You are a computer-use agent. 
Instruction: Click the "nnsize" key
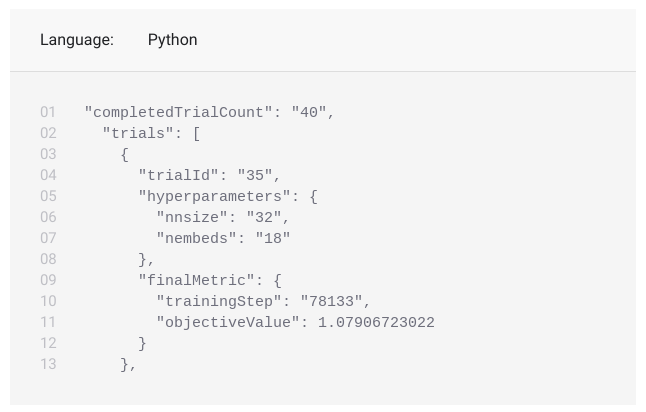[192, 217]
